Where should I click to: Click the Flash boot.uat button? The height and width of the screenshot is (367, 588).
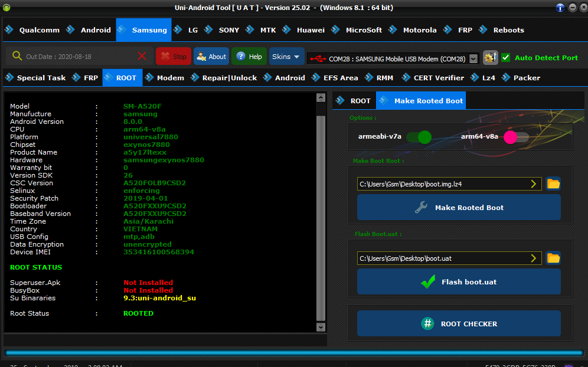(x=459, y=281)
